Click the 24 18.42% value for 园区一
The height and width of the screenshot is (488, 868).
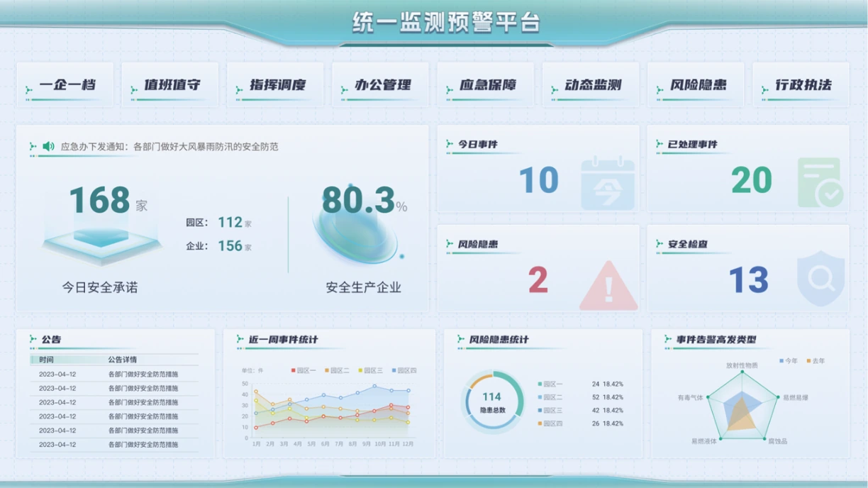click(x=608, y=384)
